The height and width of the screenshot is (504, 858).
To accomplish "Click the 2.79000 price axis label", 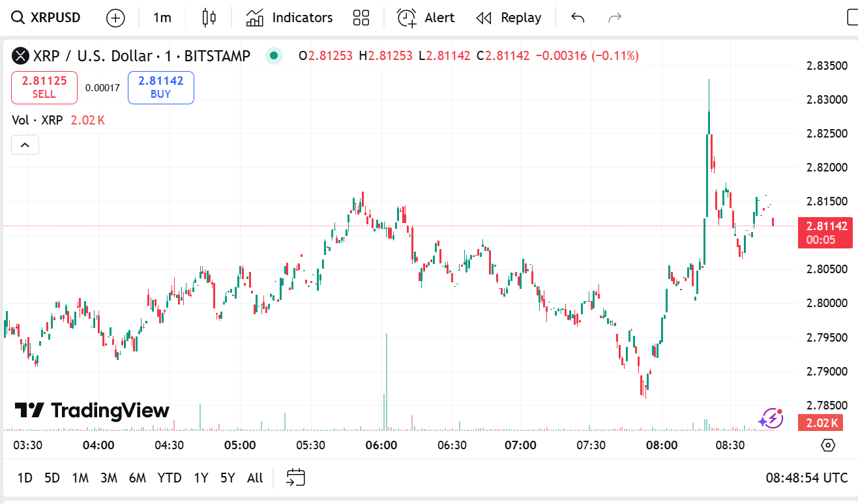I will 827,371.
